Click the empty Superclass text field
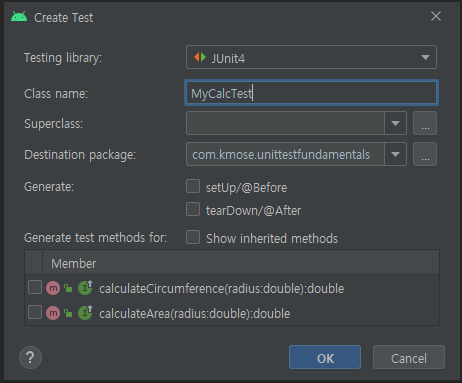Image resolution: width=462 pixels, height=383 pixels. (x=285, y=123)
